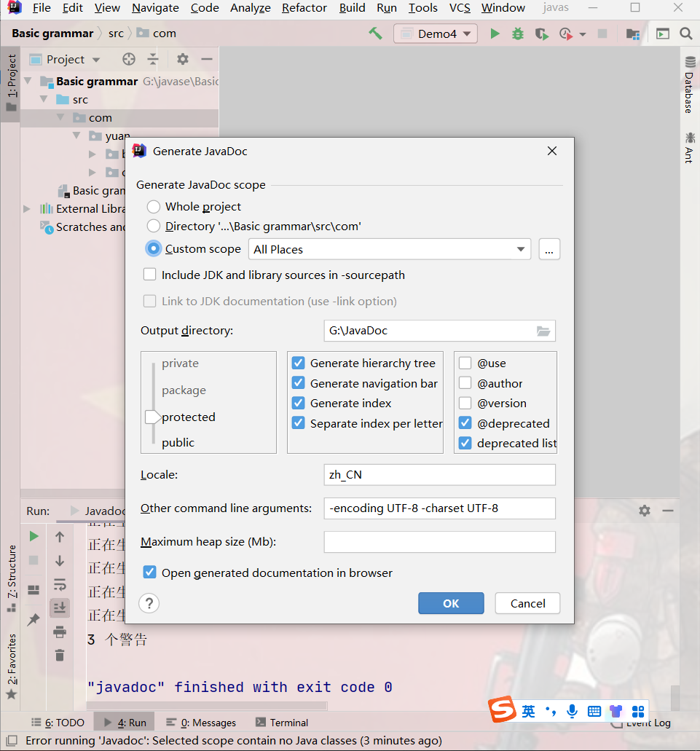The width and height of the screenshot is (700, 751).
Task: Hide the Project panel minus icon
Action: (x=207, y=59)
